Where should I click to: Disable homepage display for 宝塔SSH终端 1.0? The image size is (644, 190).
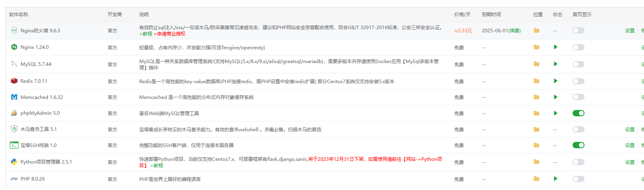(579, 145)
